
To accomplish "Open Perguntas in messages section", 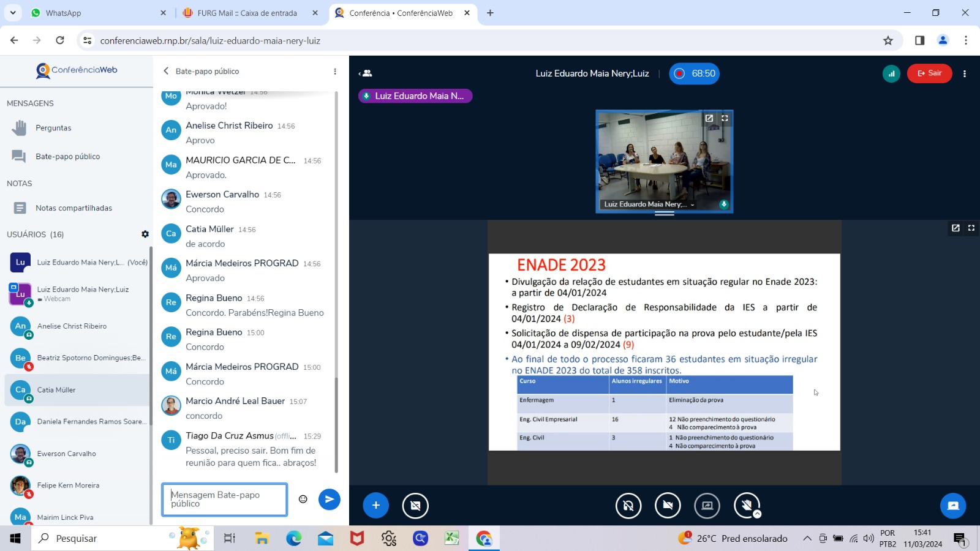I will [53, 128].
